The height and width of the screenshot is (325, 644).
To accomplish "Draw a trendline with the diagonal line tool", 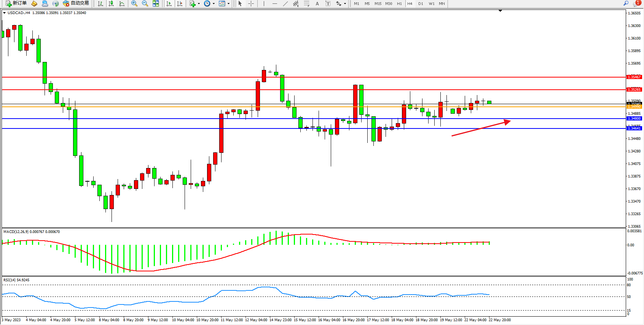I will (x=285, y=3).
